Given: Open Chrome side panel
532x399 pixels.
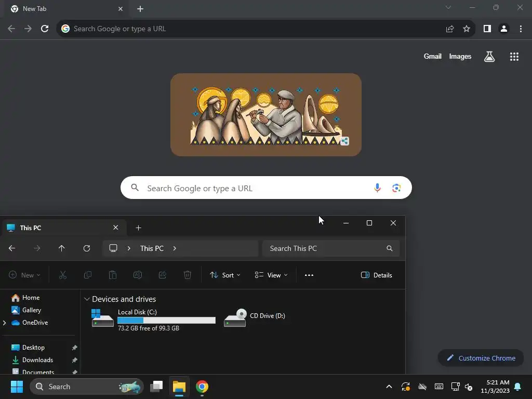Looking at the screenshot, I should (x=487, y=29).
